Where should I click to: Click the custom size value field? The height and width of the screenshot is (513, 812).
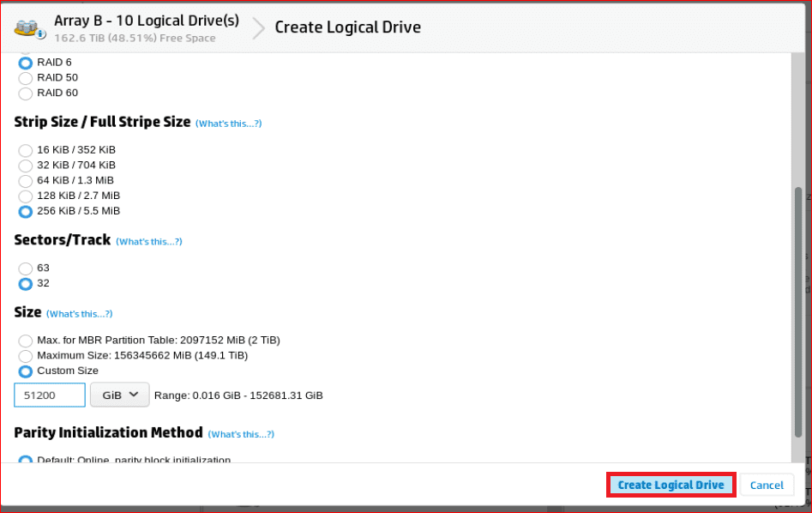tap(50, 395)
